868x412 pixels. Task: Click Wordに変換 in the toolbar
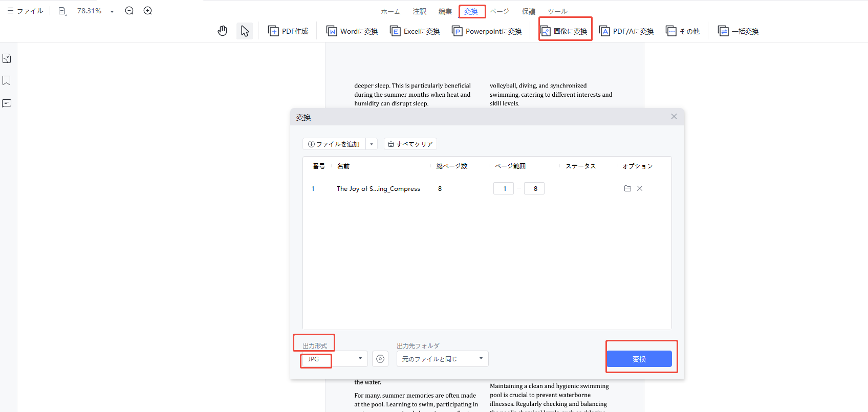(352, 31)
